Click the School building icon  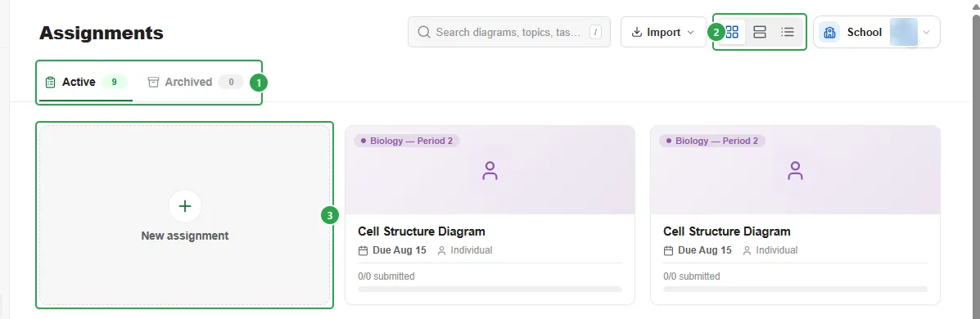point(829,33)
